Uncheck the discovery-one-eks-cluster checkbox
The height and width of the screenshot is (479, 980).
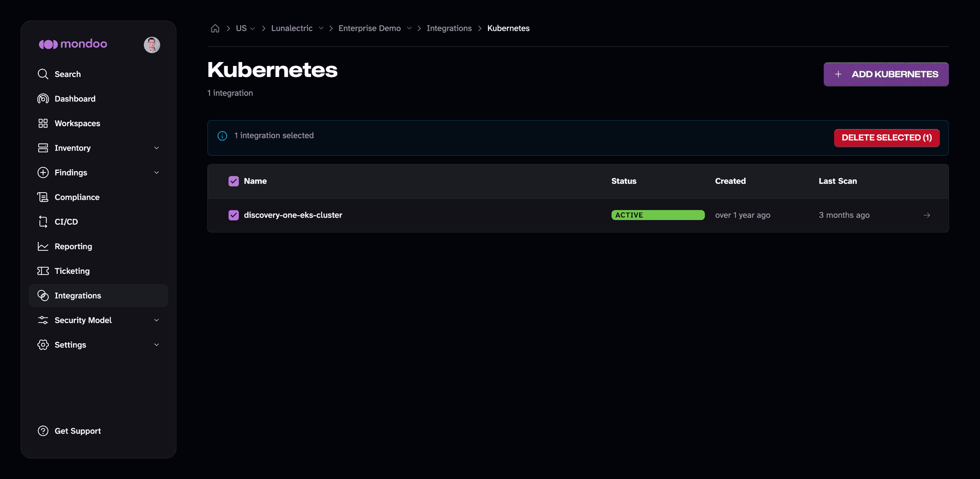click(234, 215)
